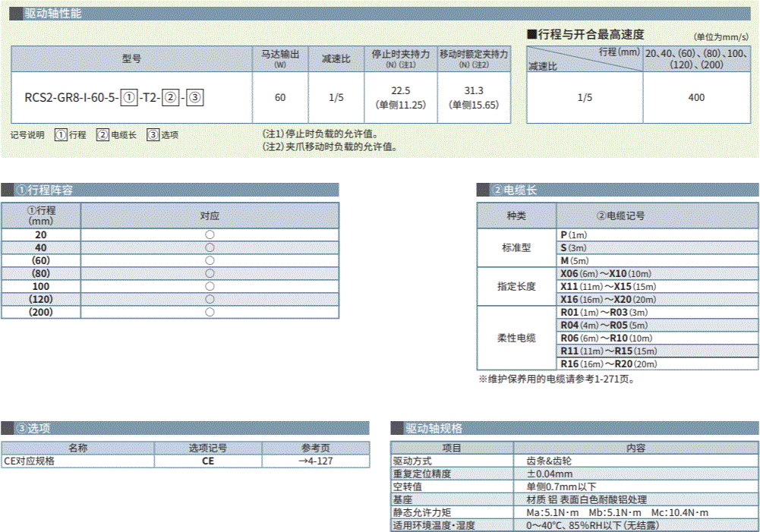Click the CE option code cell
Image resolution: width=760 pixels, height=532 pixels.
(208, 461)
